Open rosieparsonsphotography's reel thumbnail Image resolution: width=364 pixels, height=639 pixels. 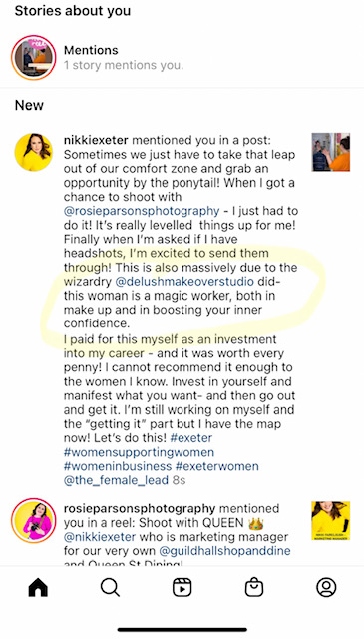(x=331, y=520)
